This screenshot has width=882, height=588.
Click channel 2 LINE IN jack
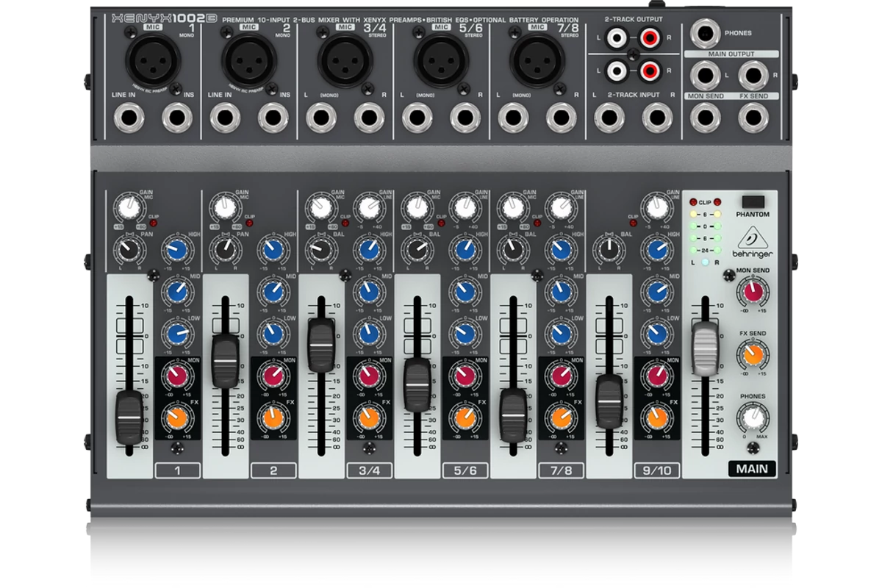pos(225,118)
